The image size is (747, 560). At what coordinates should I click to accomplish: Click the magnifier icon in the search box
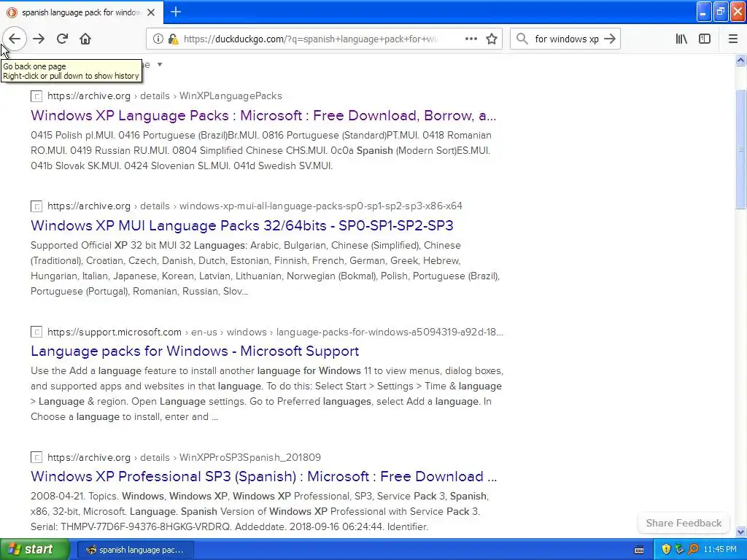point(522,39)
